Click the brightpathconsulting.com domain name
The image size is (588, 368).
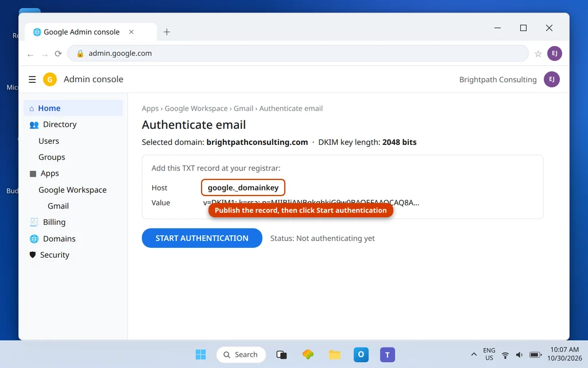click(257, 143)
